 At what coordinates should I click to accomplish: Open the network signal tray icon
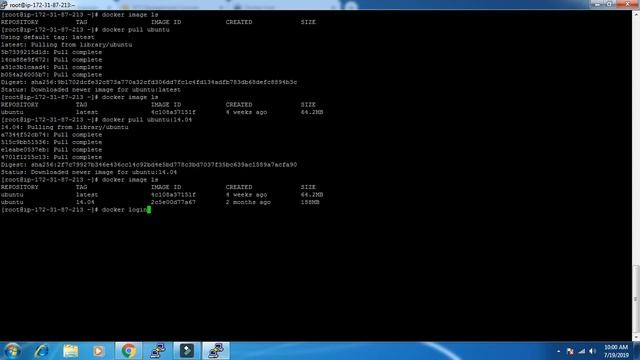582,351
